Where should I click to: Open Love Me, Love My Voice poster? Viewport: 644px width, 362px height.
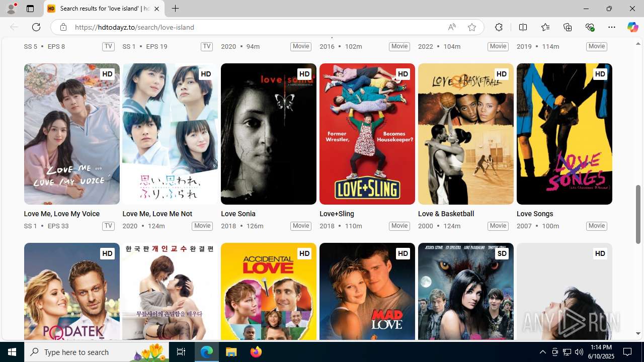[71, 134]
